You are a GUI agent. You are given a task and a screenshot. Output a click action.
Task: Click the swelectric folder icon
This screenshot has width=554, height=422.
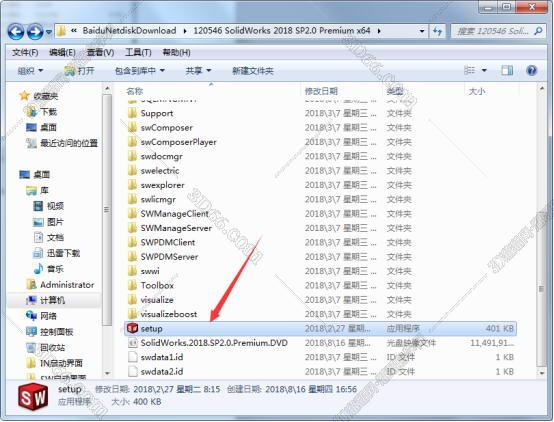(x=132, y=171)
